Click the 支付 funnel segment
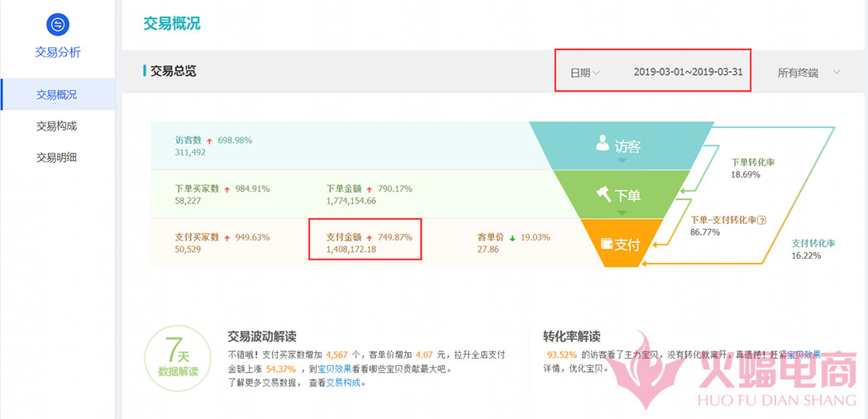This screenshot has width=868, height=419. (x=621, y=244)
